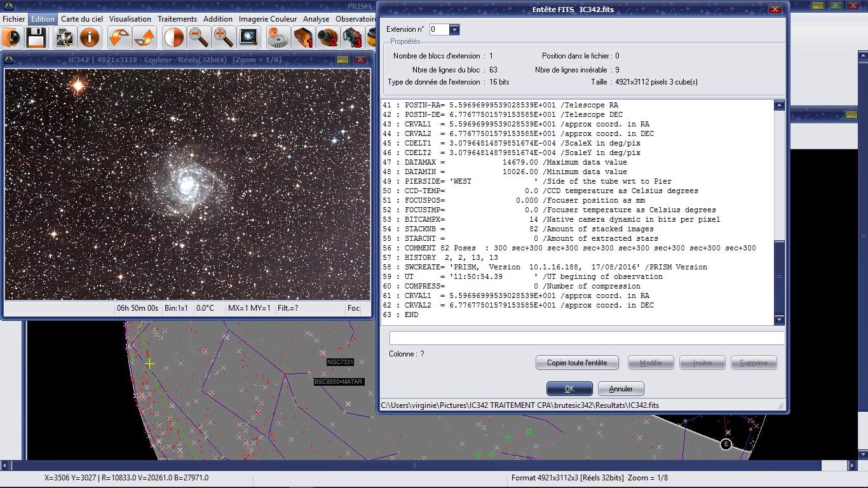The image size is (868, 488).
Task: Click the redo arrow icon
Action: [144, 37]
